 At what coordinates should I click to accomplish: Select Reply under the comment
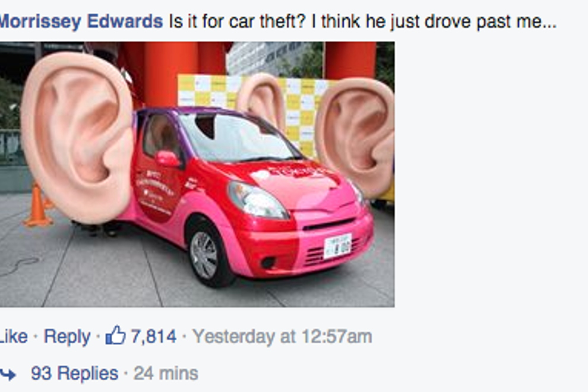click(x=67, y=337)
